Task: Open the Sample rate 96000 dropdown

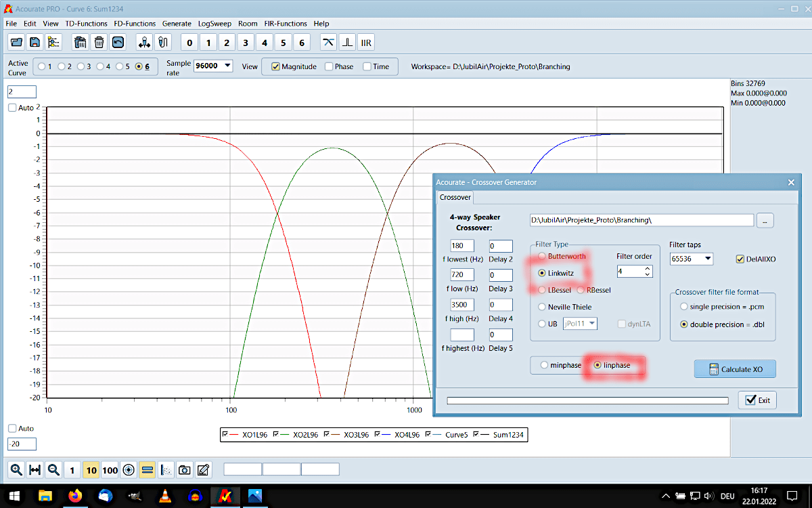Action: 227,66
